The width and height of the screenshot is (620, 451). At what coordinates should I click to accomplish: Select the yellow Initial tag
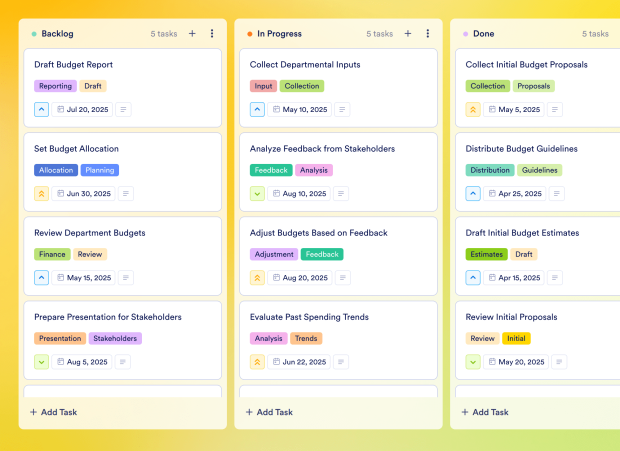pos(516,339)
